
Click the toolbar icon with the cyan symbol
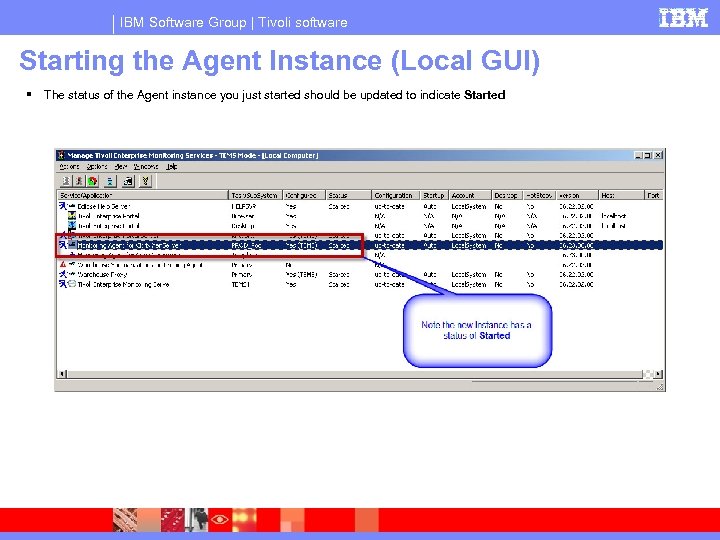pos(110,181)
